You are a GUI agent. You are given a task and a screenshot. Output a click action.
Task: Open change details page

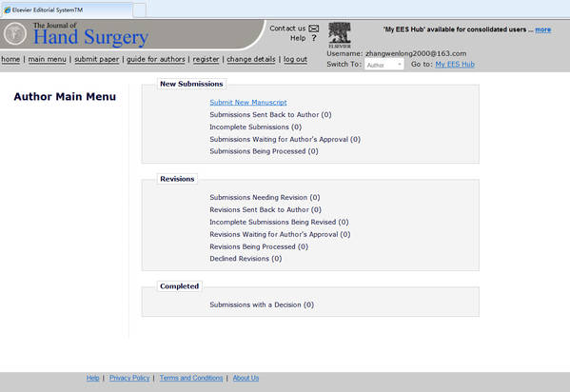point(251,59)
